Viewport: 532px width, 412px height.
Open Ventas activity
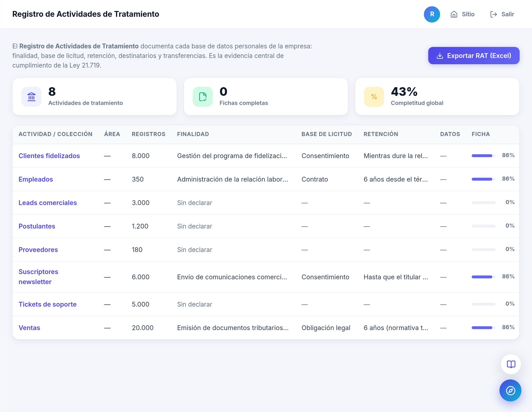tap(29, 328)
